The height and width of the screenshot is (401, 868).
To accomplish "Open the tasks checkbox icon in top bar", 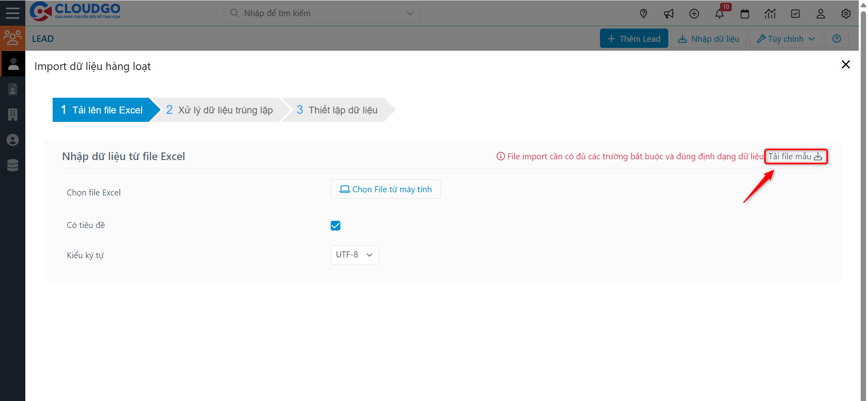I will coord(796,13).
